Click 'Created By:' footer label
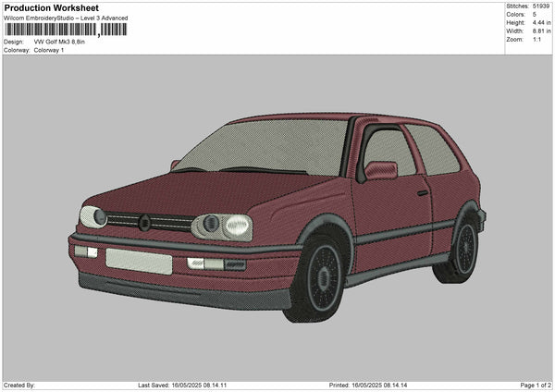The height and width of the screenshot is (392, 555). (x=19, y=386)
